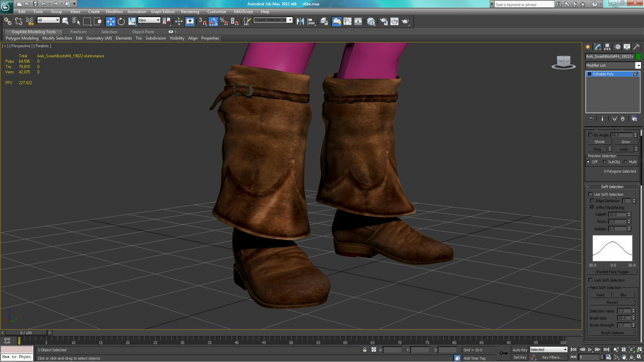This screenshot has width=644, height=362.
Task: Click the Render Production teapot icon
Action: pyautogui.click(x=406, y=21)
